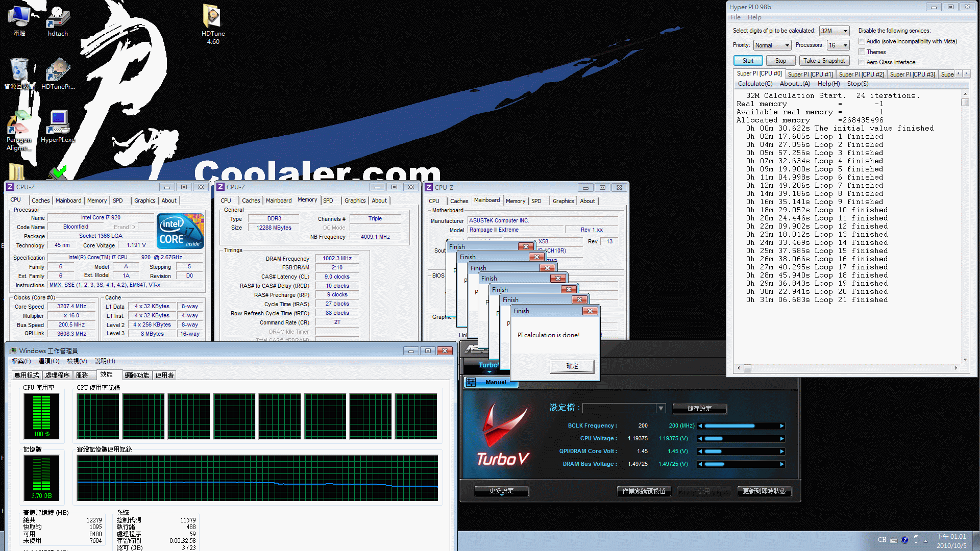Image resolution: width=980 pixels, height=551 pixels.
Task: Open the Task Manager 網路功能 tab
Action: pyautogui.click(x=137, y=375)
